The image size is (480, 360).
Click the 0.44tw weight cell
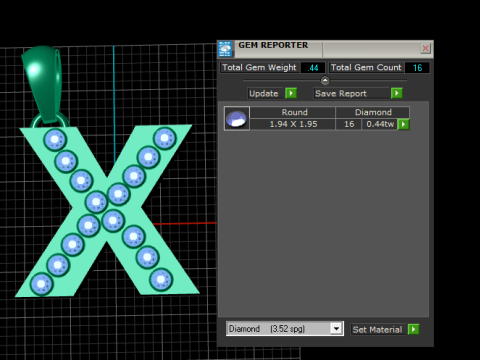(x=380, y=124)
